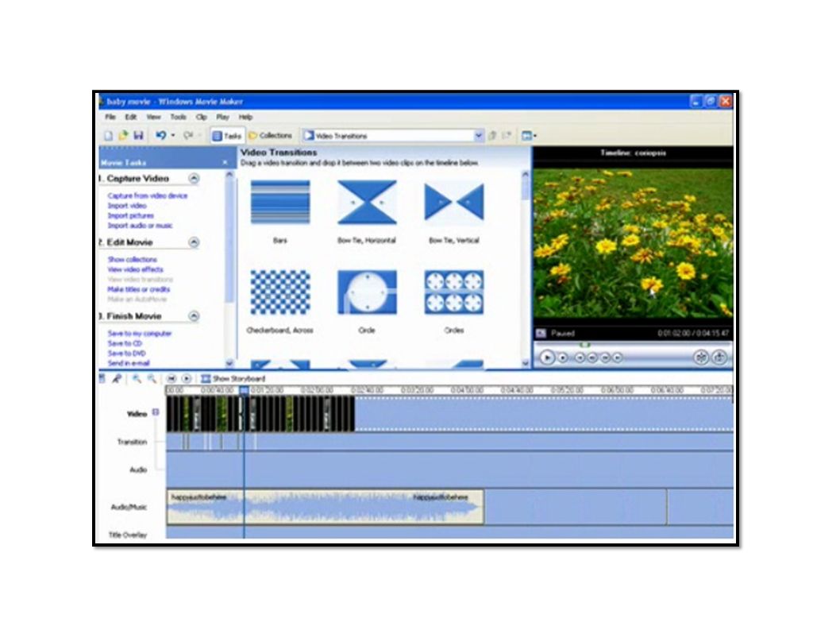Click the timeline playhead marker
840x630 pixels.
pyautogui.click(x=244, y=391)
